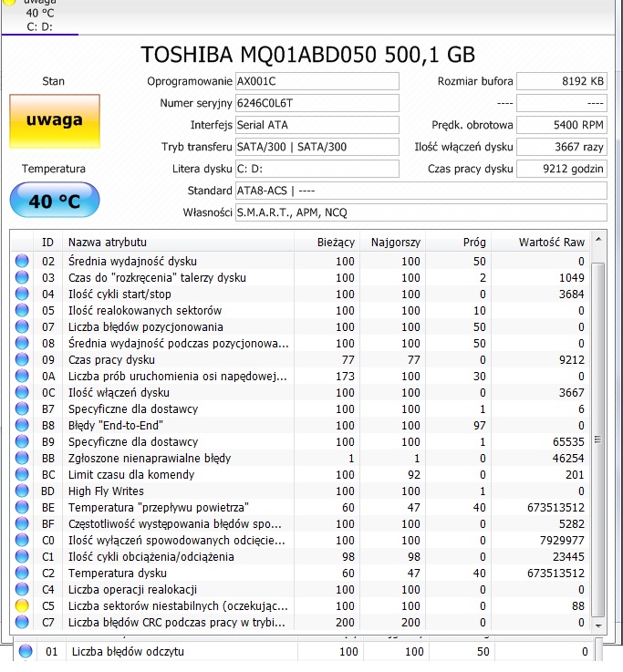
Task: Click the blue status icon for attribute C7
Action: pyautogui.click(x=22, y=622)
